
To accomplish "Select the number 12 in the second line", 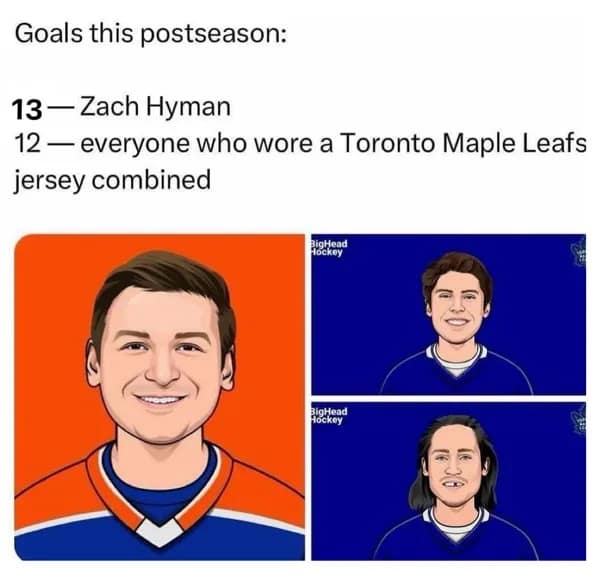I will point(28,143).
